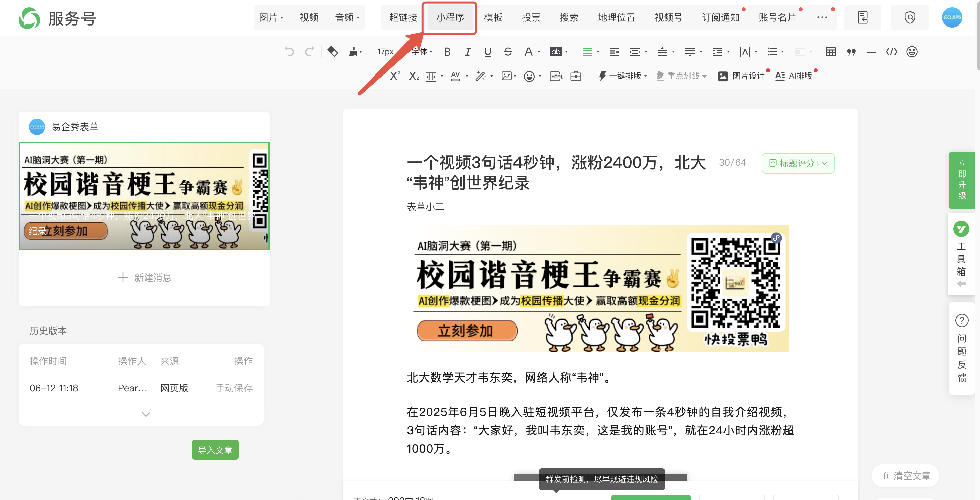Toggle strikethrough formatting with S icon
The image size is (980, 500).
(x=508, y=52)
